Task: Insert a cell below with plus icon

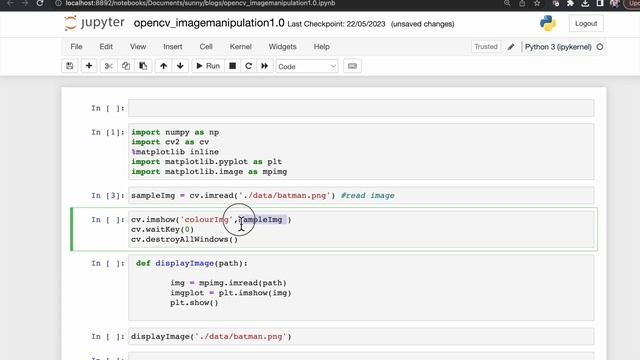Action: (x=89, y=66)
